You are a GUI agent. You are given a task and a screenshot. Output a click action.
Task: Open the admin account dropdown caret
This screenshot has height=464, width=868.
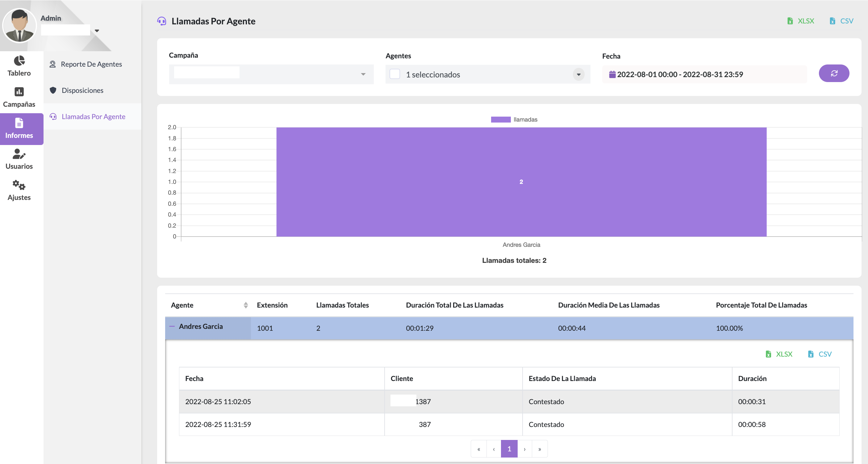[x=97, y=31]
